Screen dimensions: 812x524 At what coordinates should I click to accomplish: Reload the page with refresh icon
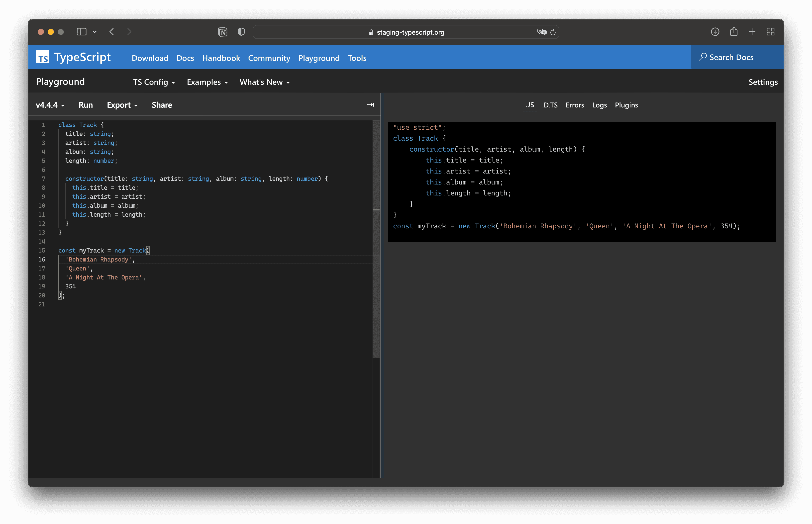pos(553,32)
